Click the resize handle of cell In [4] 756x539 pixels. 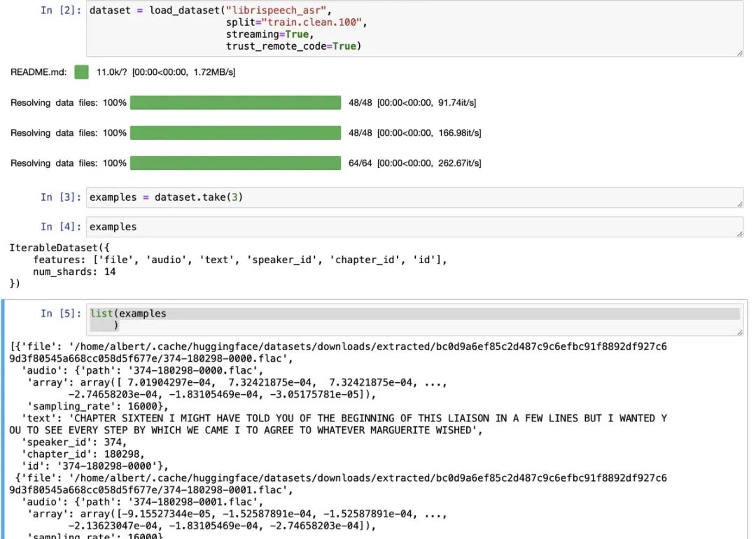coord(740,234)
